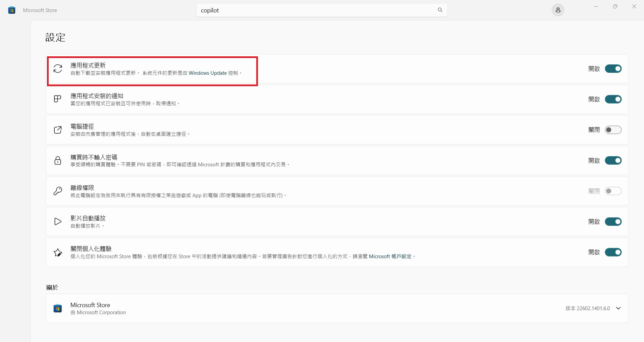
Task: Open the Windows Update link
Action: 208,73
